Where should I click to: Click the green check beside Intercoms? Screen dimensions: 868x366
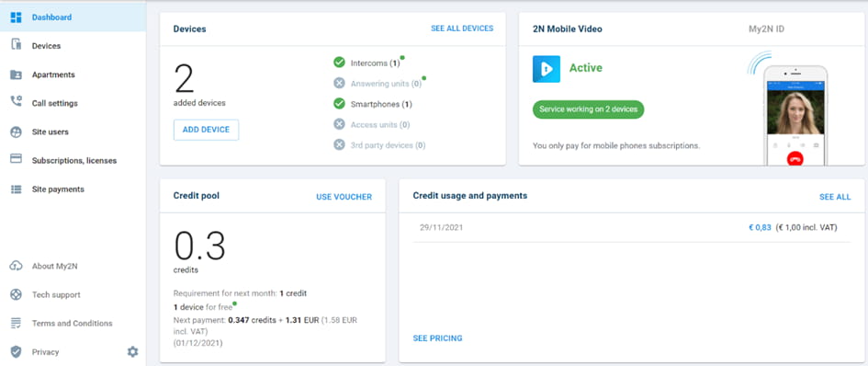click(x=339, y=63)
